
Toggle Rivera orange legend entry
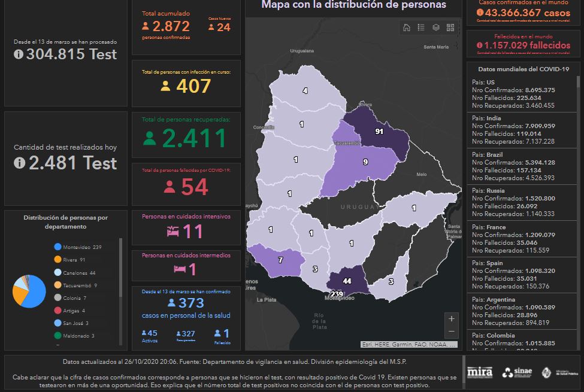pyautogui.click(x=69, y=260)
